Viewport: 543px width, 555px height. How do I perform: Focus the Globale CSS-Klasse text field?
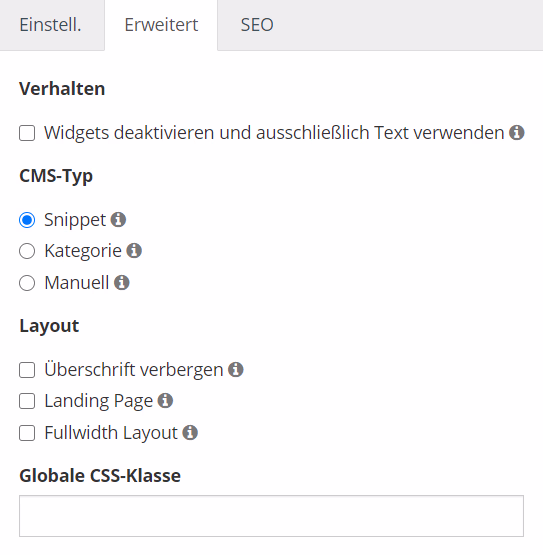272,516
